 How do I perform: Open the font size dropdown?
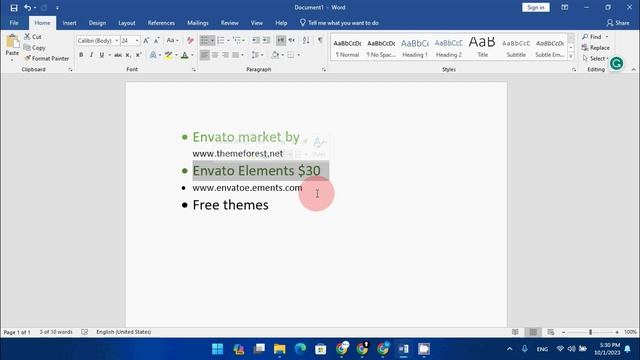137,41
